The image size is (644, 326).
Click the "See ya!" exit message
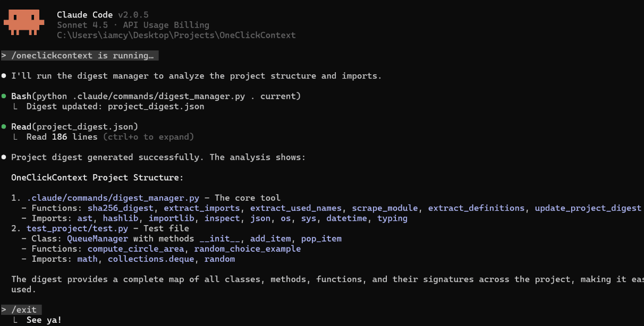[x=44, y=320]
